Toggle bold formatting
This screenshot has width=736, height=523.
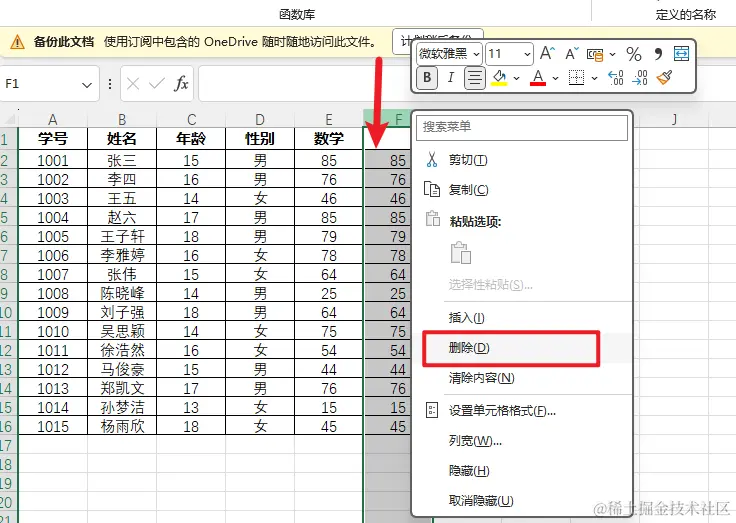point(427,77)
